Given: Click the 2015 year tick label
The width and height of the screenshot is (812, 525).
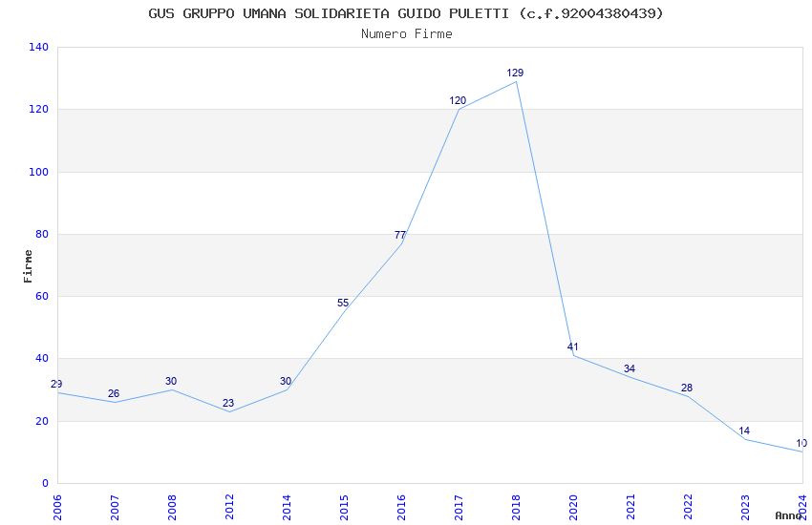Looking at the screenshot, I should [344, 507].
